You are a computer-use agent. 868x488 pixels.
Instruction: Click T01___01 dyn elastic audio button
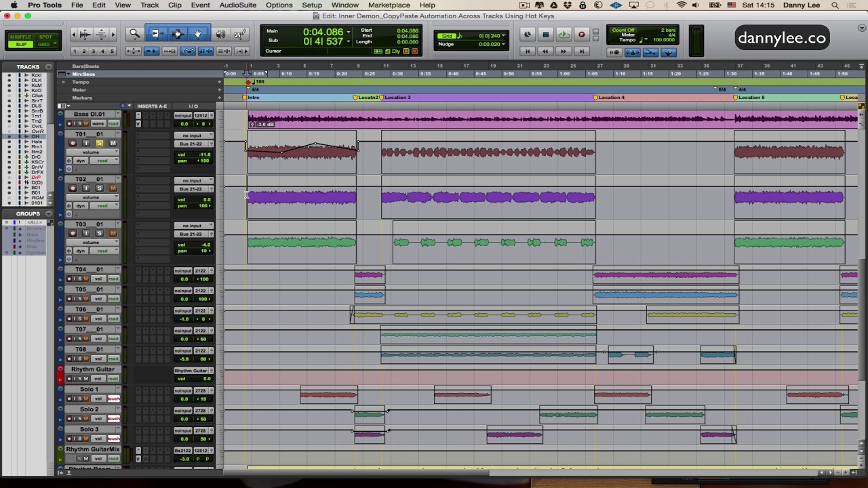[x=81, y=161]
